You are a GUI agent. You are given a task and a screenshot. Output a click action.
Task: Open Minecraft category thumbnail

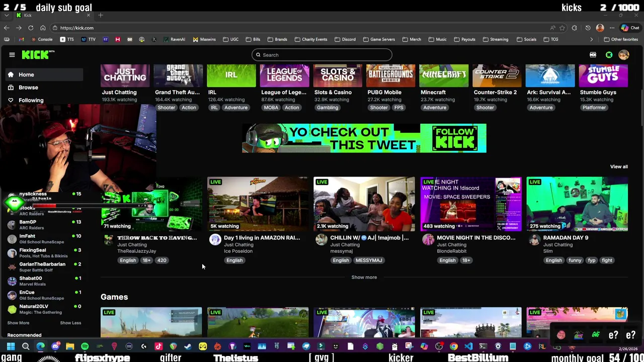(444, 75)
